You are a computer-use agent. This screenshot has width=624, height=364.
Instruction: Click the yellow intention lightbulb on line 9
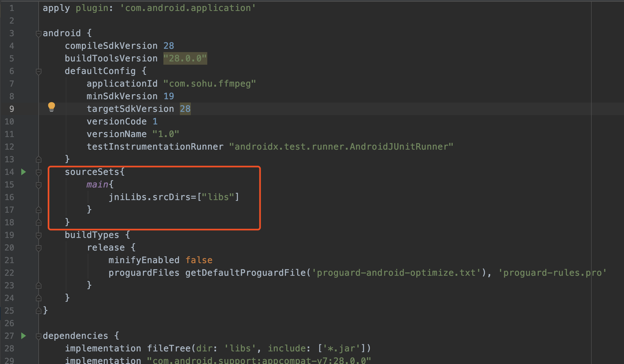pyautogui.click(x=52, y=107)
